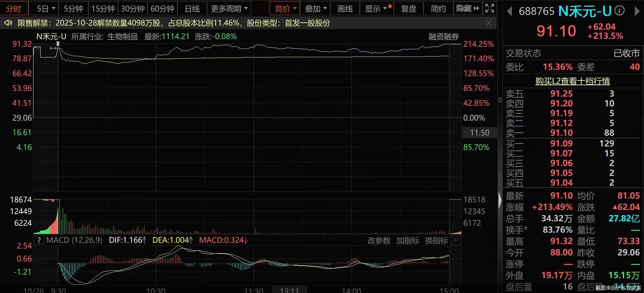Click the announcement speaker icon
Viewport: 644px width, 293px height.
point(8,23)
